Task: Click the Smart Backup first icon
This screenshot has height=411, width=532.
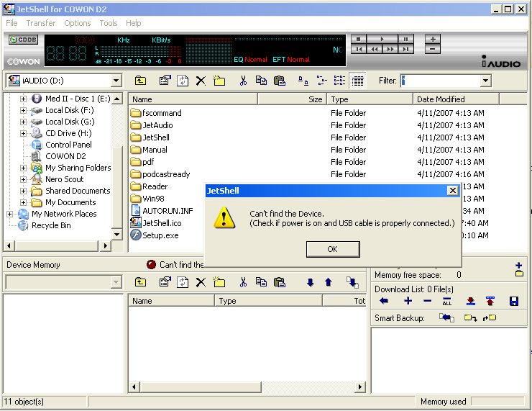Action: point(446,318)
